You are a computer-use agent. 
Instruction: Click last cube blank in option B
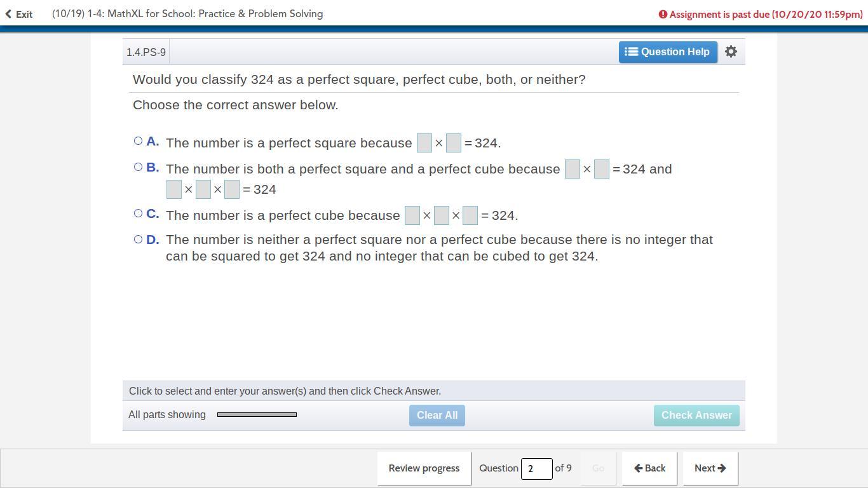point(232,189)
